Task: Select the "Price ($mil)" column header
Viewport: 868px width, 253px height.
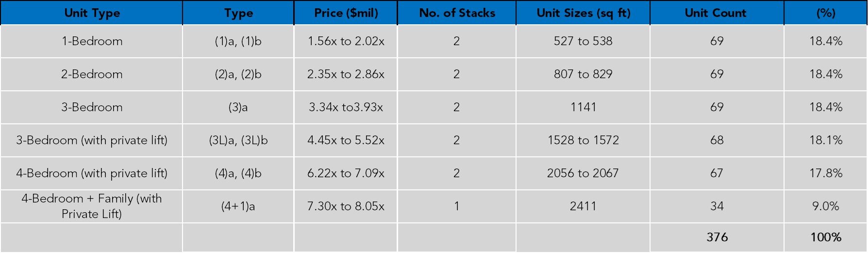Action: tap(346, 13)
